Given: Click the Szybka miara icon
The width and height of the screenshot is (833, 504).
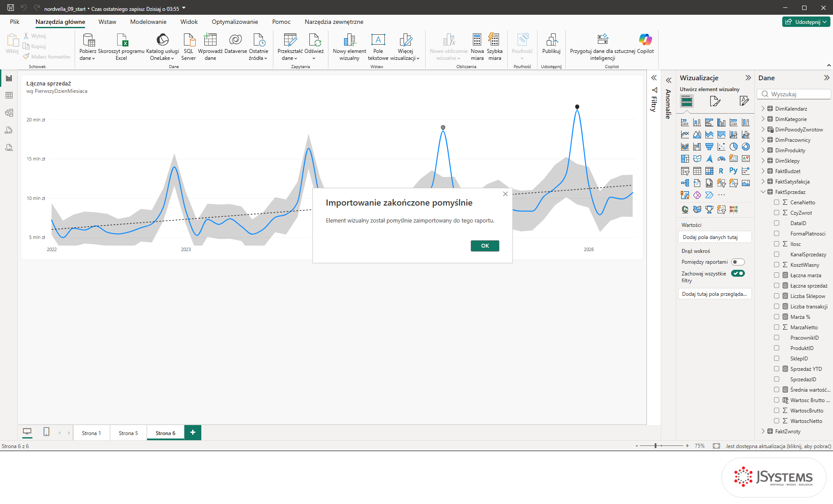Looking at the screenshot, I should coord(494,40).
